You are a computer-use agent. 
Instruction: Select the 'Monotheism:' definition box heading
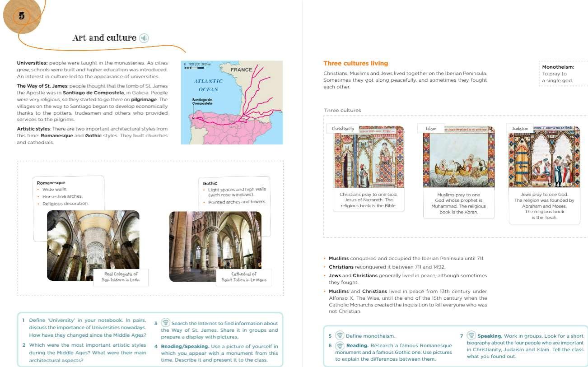[x=558, y=67]
